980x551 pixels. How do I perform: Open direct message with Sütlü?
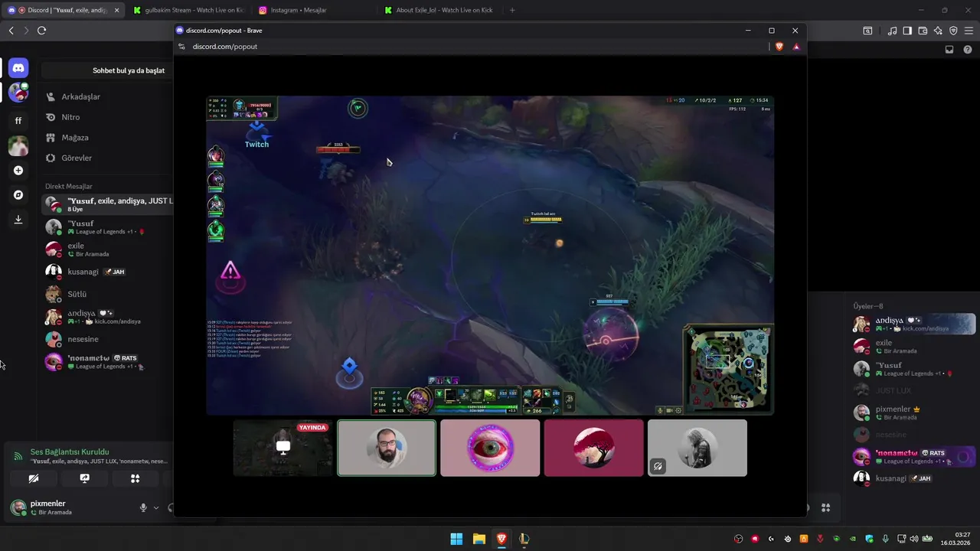point(106,294)
